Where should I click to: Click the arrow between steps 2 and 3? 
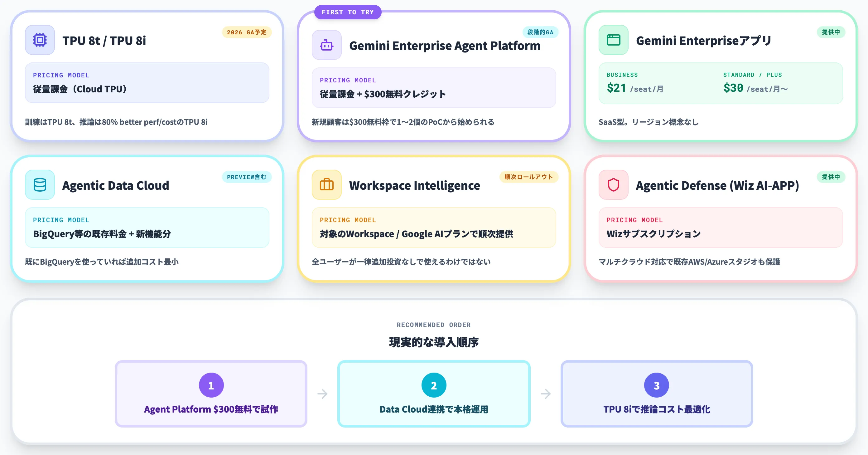pos(545,393)
